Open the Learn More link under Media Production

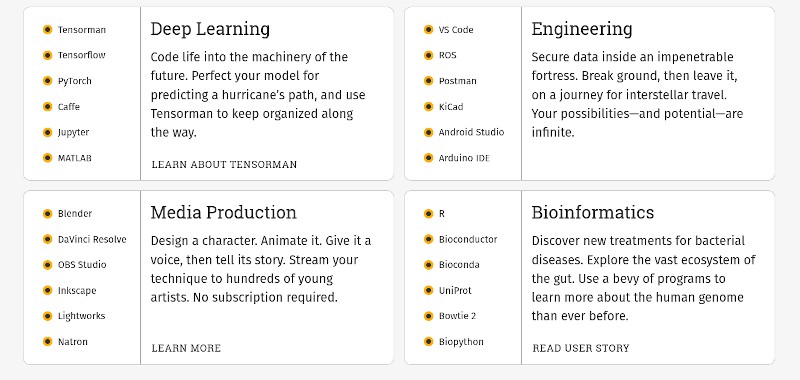(186, 348)
